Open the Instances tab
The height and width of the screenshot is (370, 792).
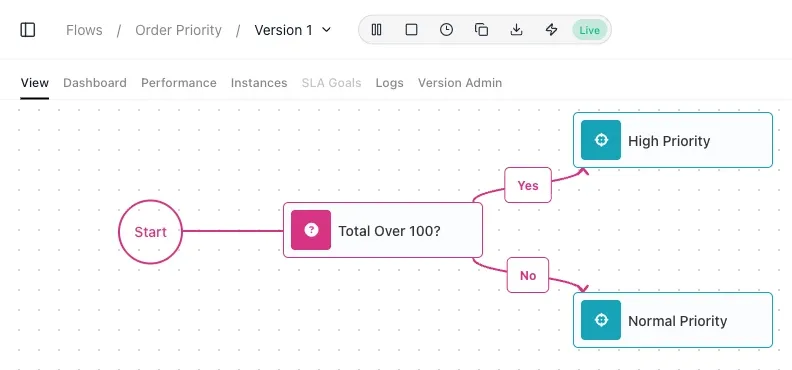[x=259, y=83]
